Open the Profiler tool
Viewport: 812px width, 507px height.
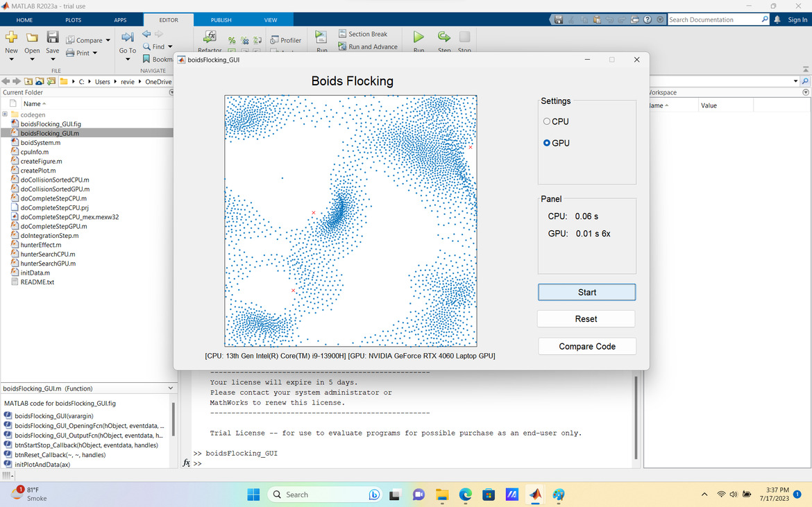[x=285, y=40]
